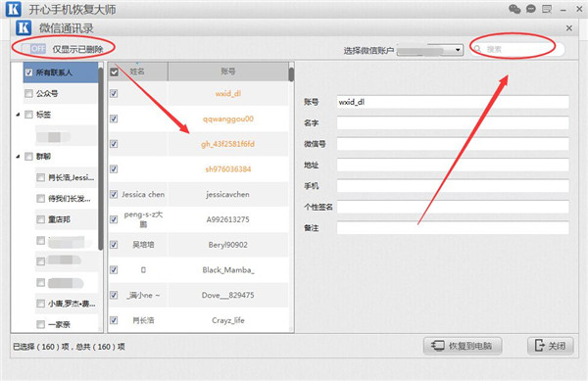This screenshot has height=381, width=588.
Task: Select the Dove__829475 account cell
Action: point(228,295)
